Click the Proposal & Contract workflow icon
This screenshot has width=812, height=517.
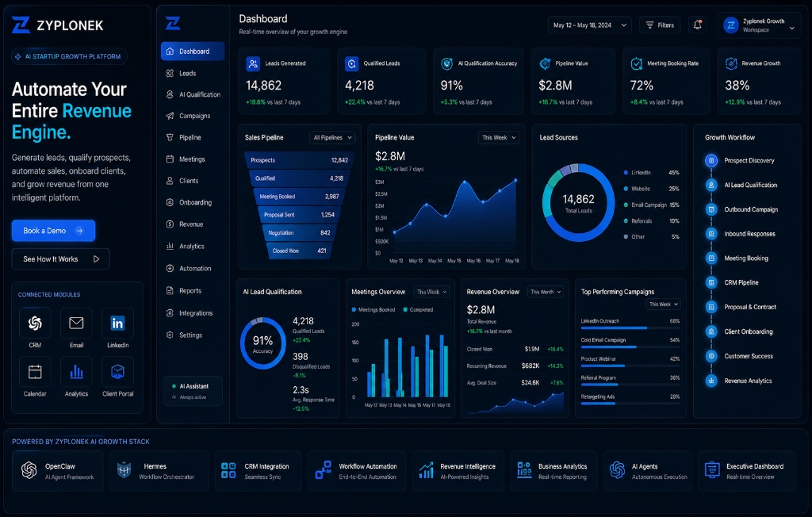(x=711, y=307)
